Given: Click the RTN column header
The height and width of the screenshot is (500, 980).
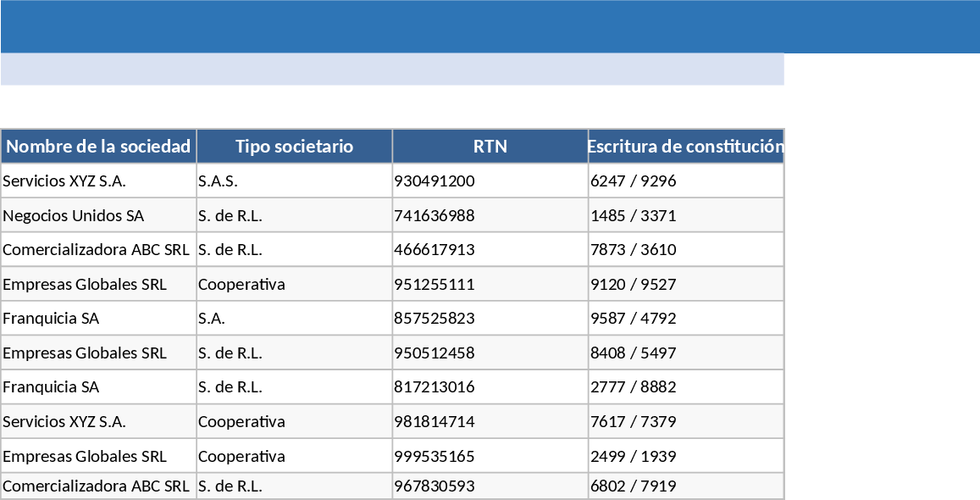Looking at the screenshot, I should [x=490, y=147].
